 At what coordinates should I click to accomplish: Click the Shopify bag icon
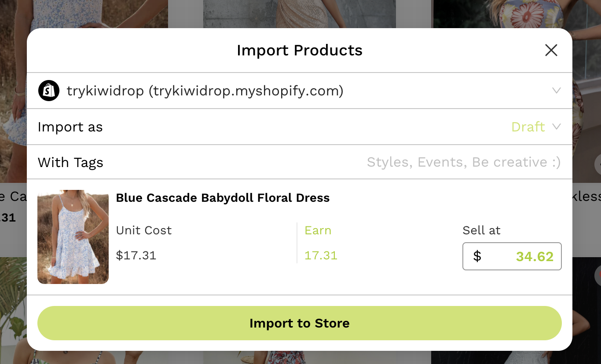point(49,91)
